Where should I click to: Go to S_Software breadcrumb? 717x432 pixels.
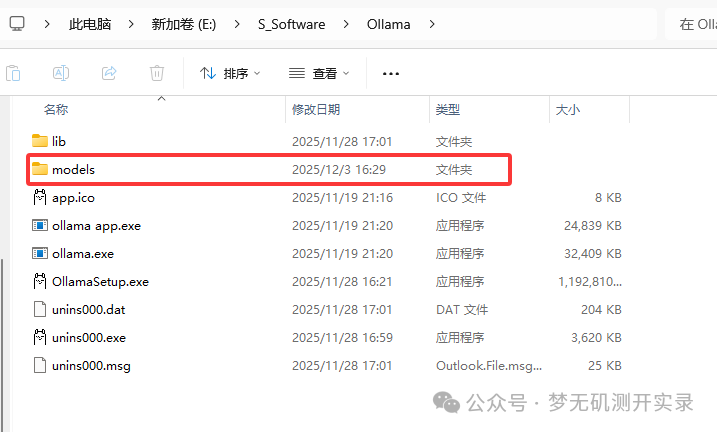pyautogui.click(x=291, y=24)
